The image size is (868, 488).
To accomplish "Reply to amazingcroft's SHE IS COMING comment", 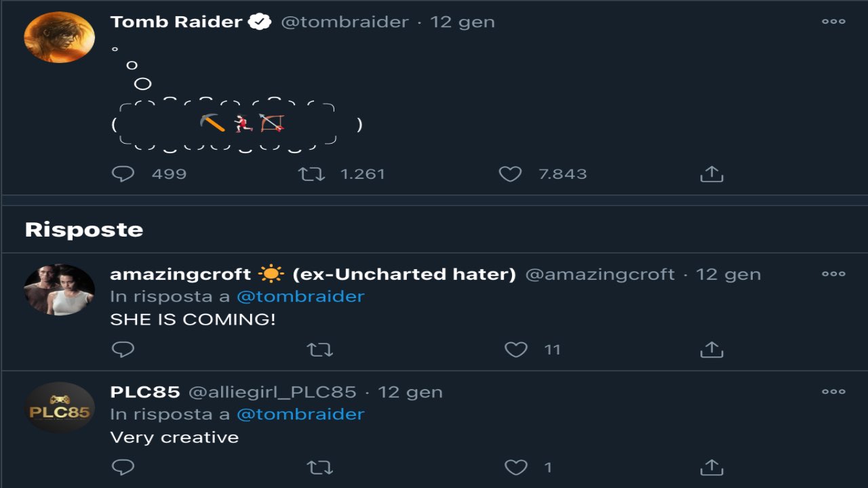I will [123, 350].
